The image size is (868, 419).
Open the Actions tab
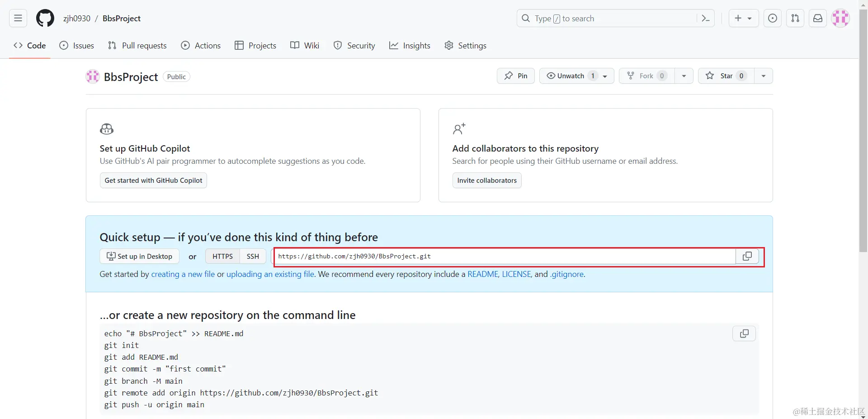201,46
